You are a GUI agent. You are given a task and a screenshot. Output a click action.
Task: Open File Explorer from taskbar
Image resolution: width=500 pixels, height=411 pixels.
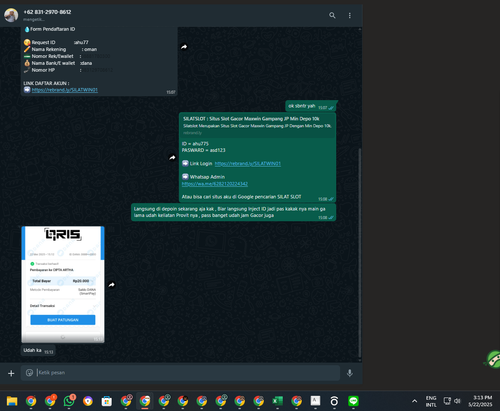click(x=12, y=401)
